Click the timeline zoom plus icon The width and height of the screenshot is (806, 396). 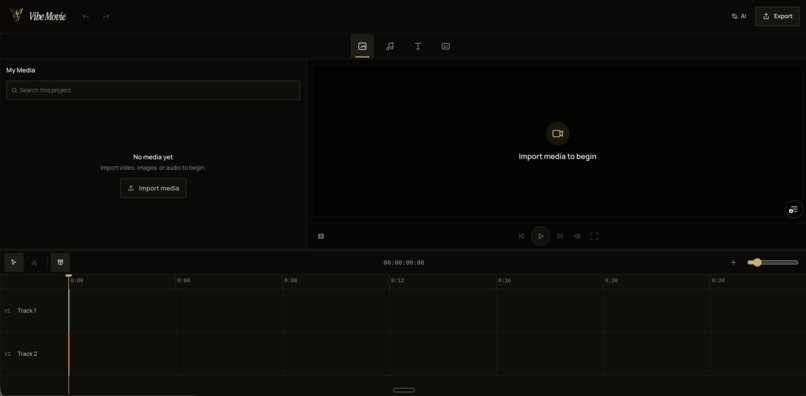point(734,262)
